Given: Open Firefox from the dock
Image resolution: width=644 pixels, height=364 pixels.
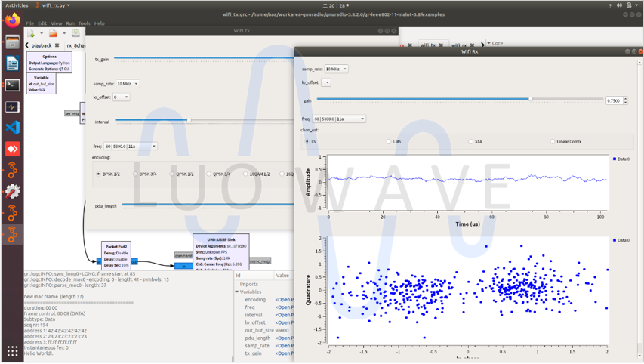Looking at the screenshot, I should pos(12,21).
